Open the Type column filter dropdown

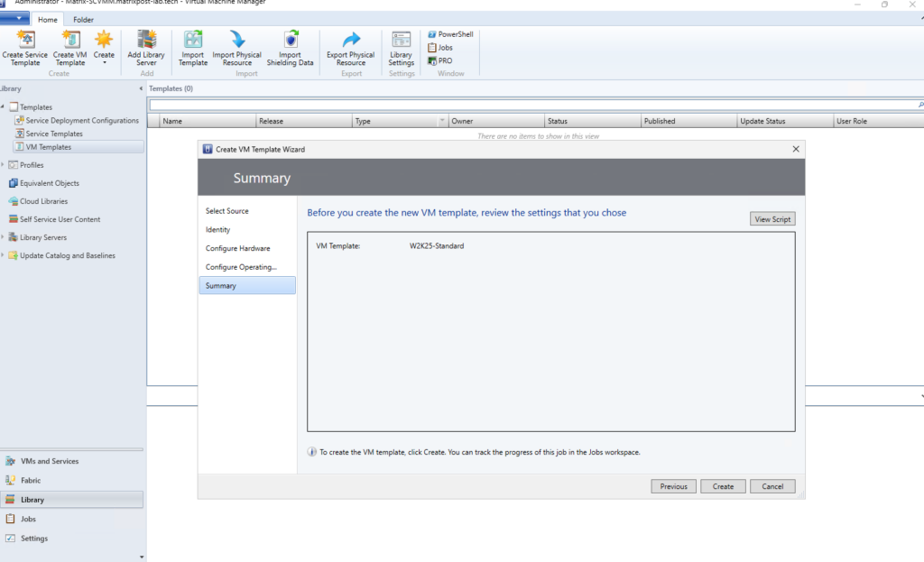pos(442,121)
